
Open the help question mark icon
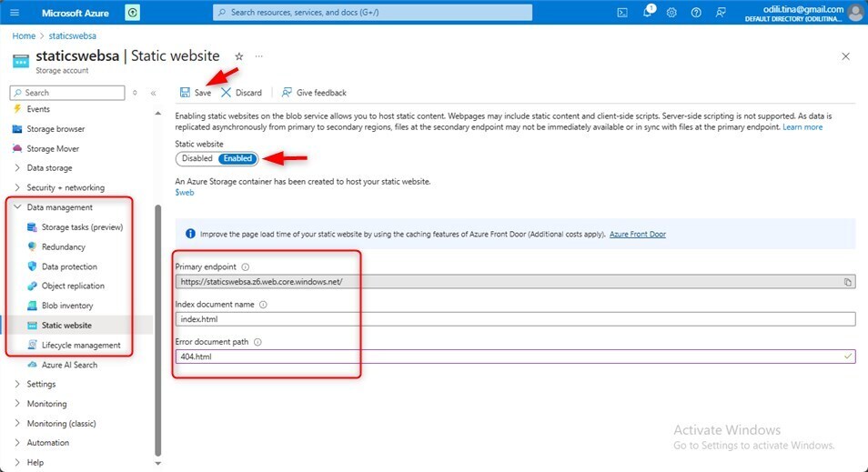696,12
